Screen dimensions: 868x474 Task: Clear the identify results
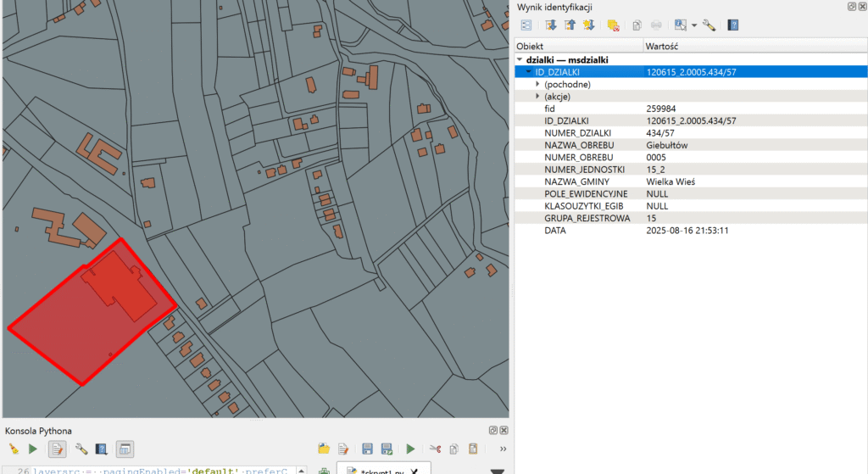point(613,25)
